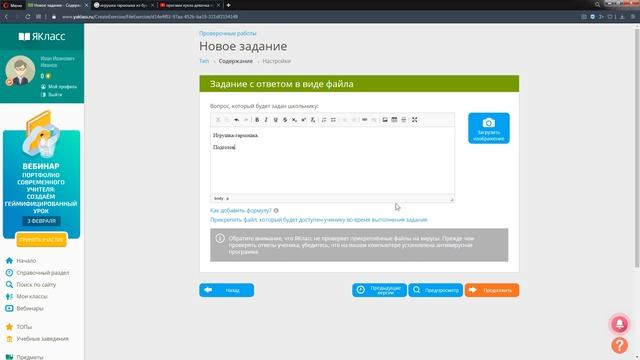This screenshot has height=360, width=640.
Task: Open the 'Проверочные работы' breadcrumb link
Action: click(228, 33)
